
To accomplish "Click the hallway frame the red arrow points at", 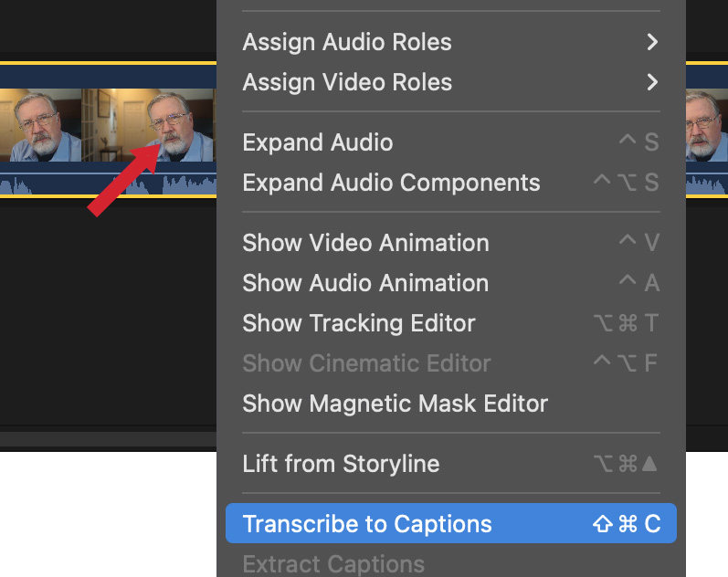I will (179, 124).
